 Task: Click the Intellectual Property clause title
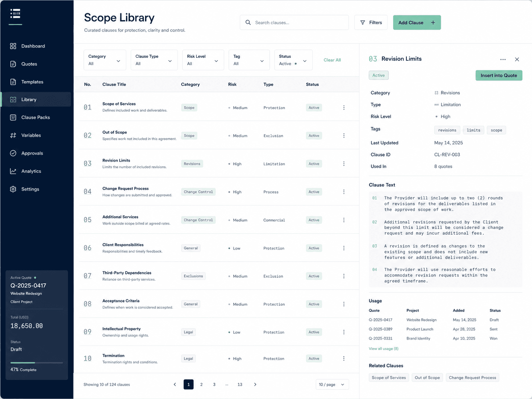(122, 329)
